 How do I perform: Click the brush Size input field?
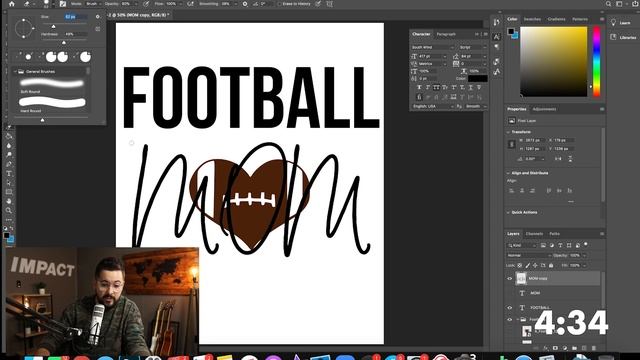click(76, 17)
